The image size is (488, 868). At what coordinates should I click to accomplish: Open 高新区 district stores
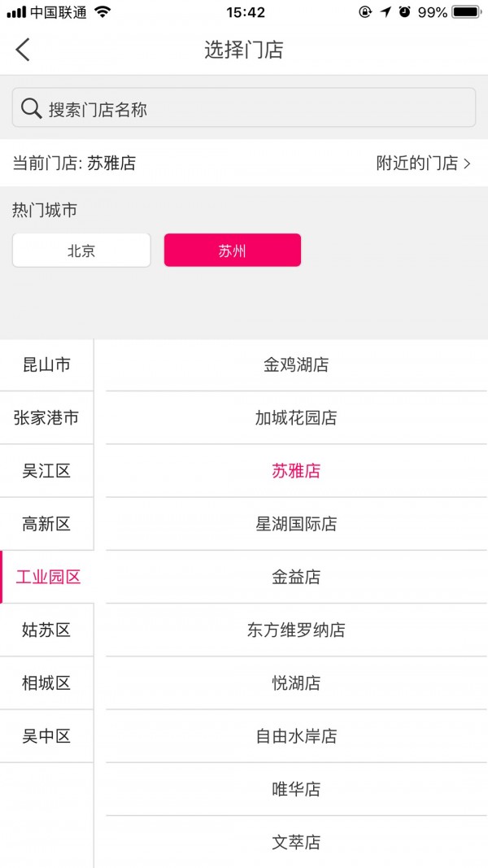46,524
